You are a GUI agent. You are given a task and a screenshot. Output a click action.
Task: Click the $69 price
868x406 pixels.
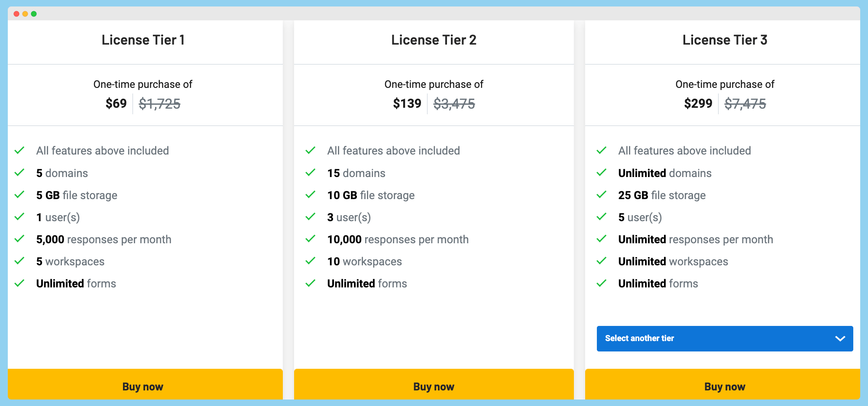click(116, 103)
